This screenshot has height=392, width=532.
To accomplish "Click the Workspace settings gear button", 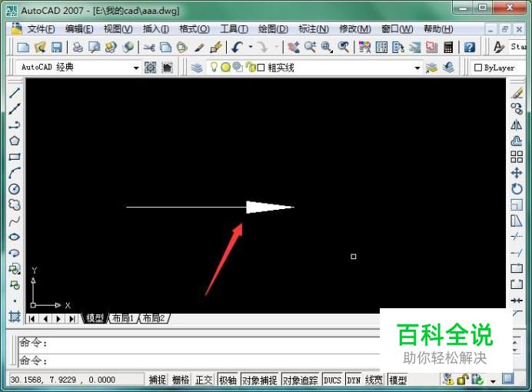I will (151, 68).
